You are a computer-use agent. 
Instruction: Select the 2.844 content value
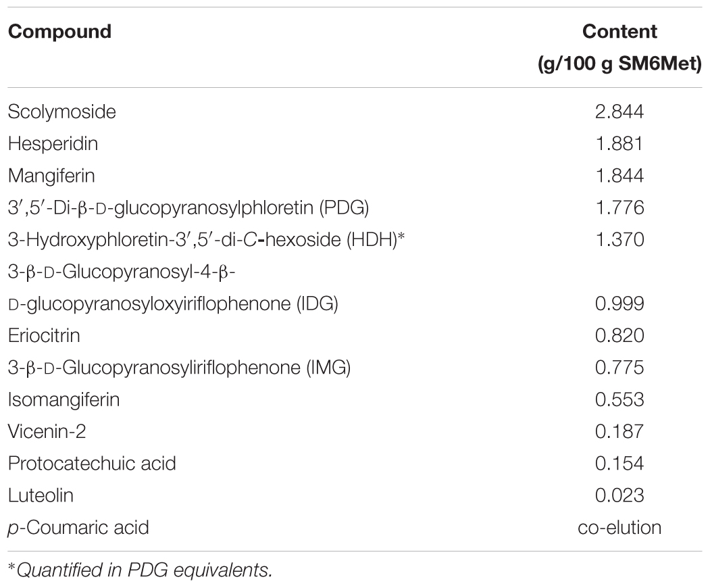click(x=619, y=112)
